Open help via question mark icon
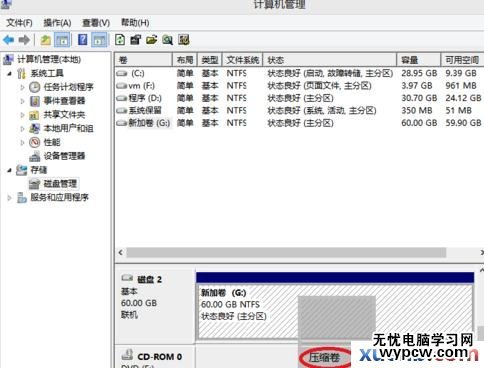Screen dimensions: 484x368 [x=82, y=40]
